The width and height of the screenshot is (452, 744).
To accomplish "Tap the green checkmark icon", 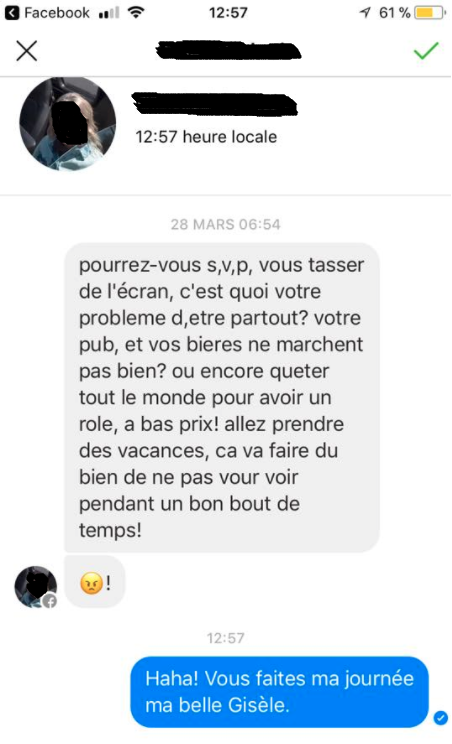I will point(426,50).
